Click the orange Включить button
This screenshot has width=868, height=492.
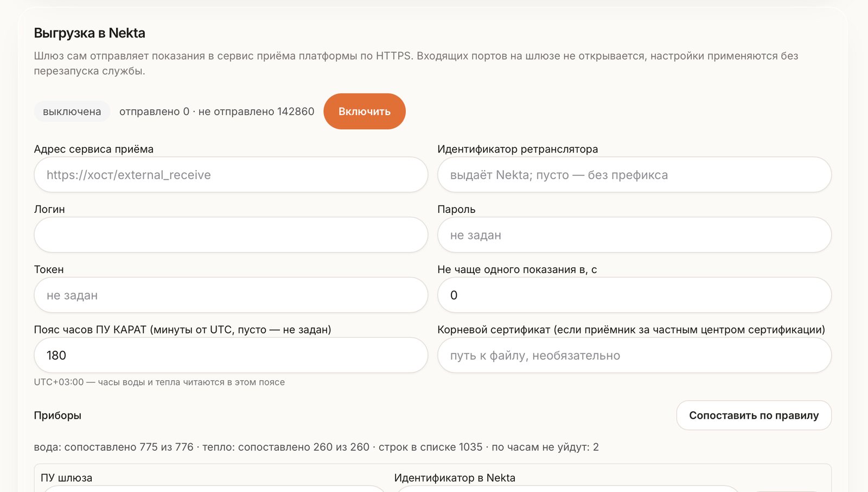[x=365, y=111]
